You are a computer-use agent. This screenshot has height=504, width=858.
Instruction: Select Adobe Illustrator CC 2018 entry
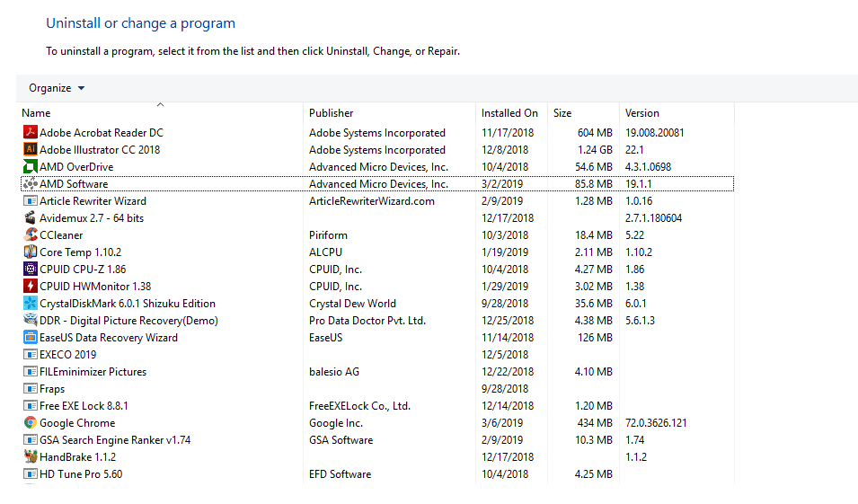click(100, 149)
